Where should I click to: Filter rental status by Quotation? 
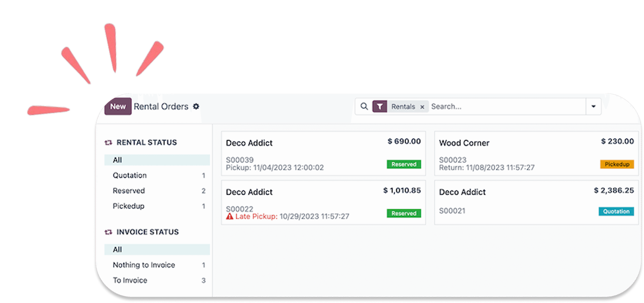(130, 175)
